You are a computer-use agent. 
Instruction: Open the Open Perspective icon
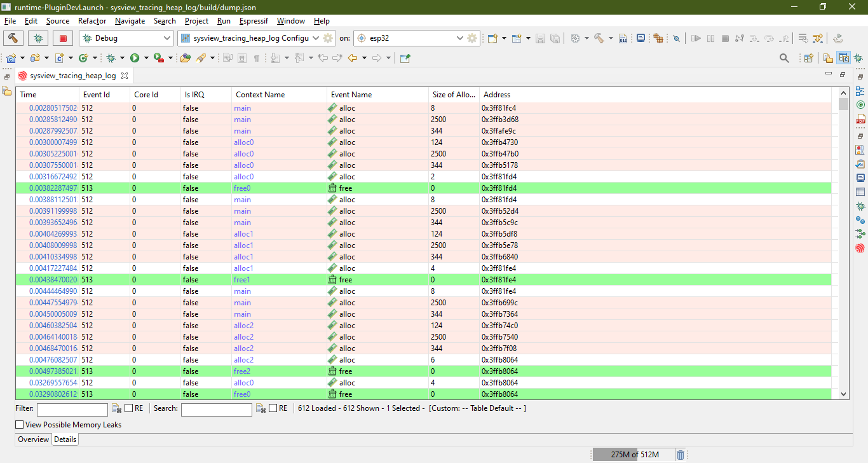click(808, 58)
